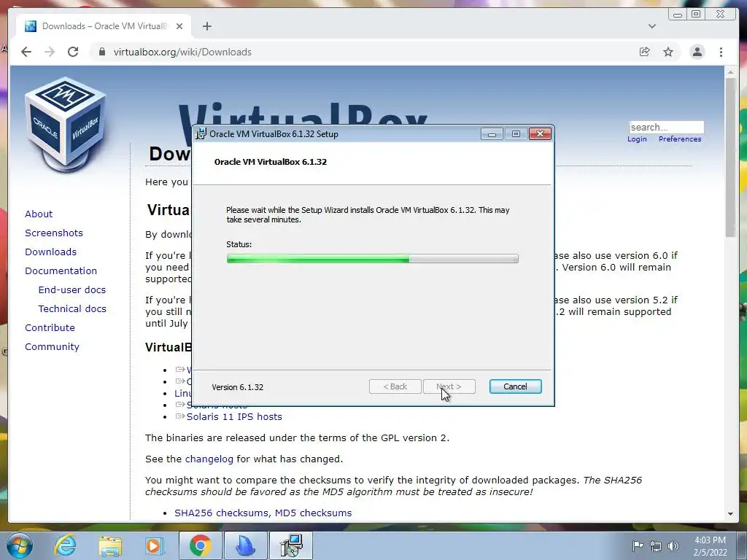Close the VirtualBox Setup dialog
Screen dimensions: 747x560
540,134
